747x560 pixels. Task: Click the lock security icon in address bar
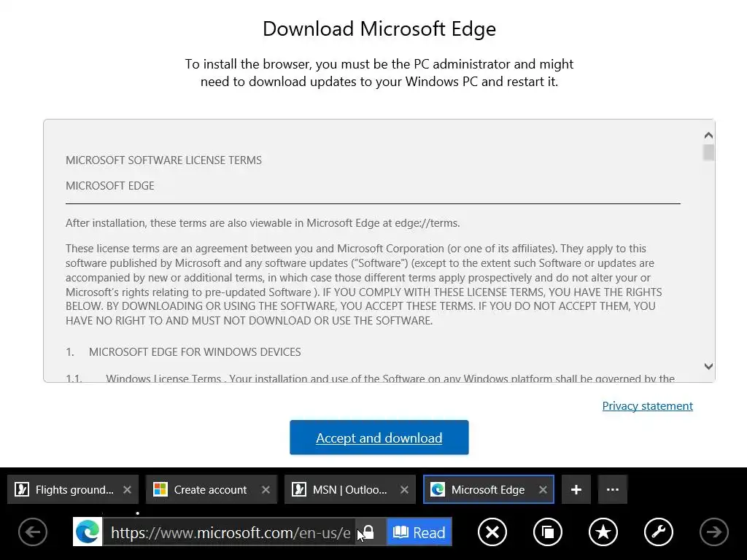coord(368,532)
